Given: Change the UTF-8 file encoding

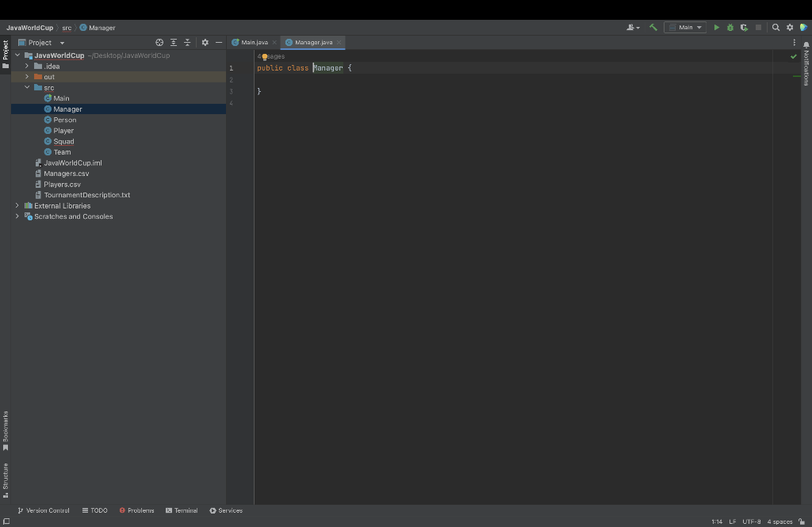Looking at the screenshot, I should pos(750,521).
